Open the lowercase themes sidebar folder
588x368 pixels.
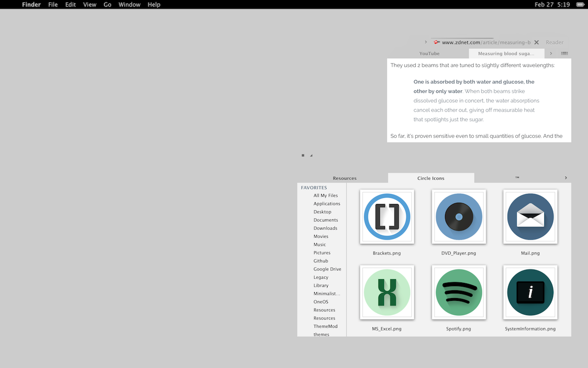click(x=322, y=334)
